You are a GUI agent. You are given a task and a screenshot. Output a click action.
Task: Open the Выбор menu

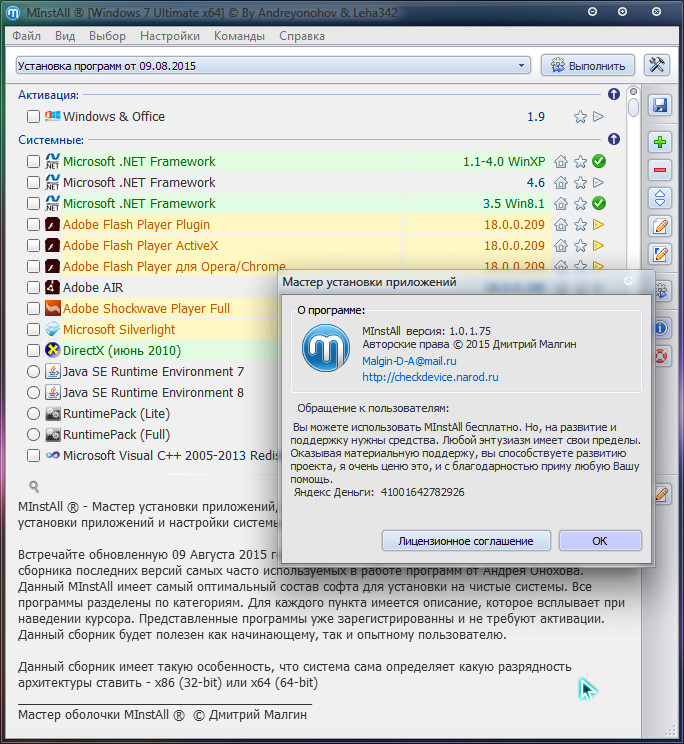click(x=107, y=36)
